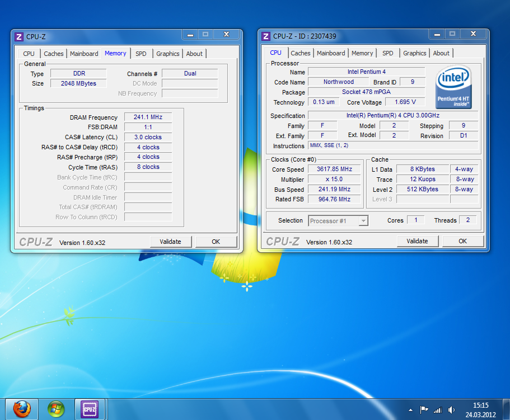The width and height of the screenshot is (510, 420).
Task: Click the Z logo in the CPU-Z ID 2307439 window
Action: coord(266,36)
